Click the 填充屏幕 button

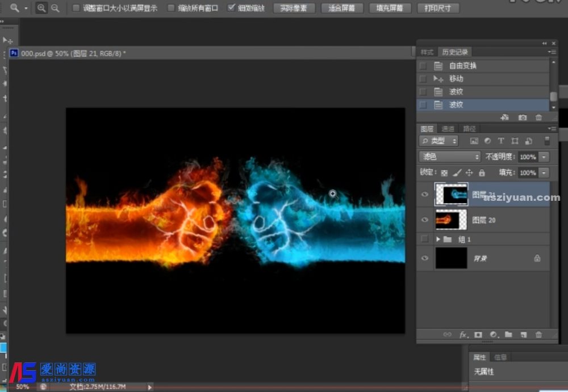(x=390, y=8)
